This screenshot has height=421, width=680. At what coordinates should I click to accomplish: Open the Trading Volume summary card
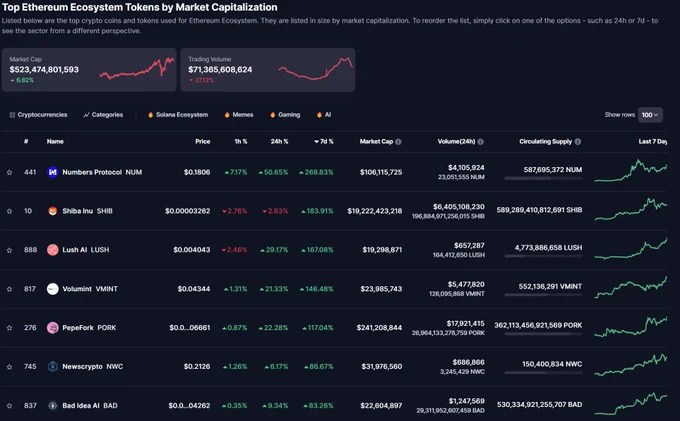pyautogui.click(x=268, y=70)
